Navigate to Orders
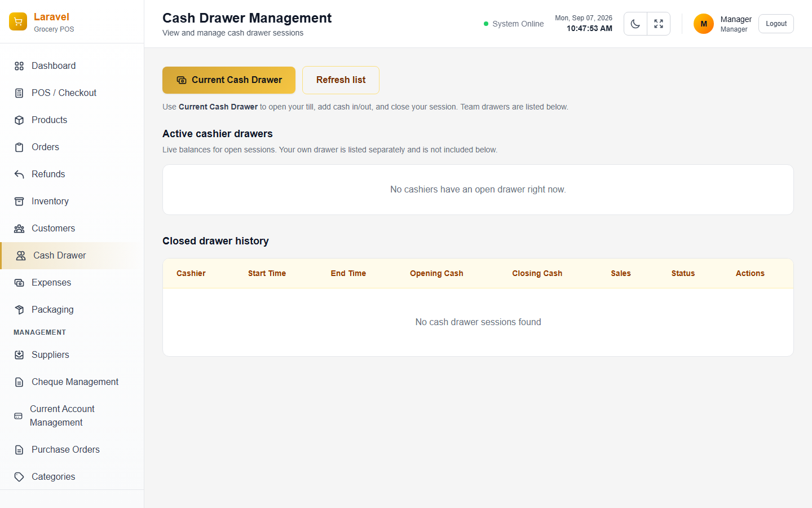812x508 pixels. pos(72,147)
